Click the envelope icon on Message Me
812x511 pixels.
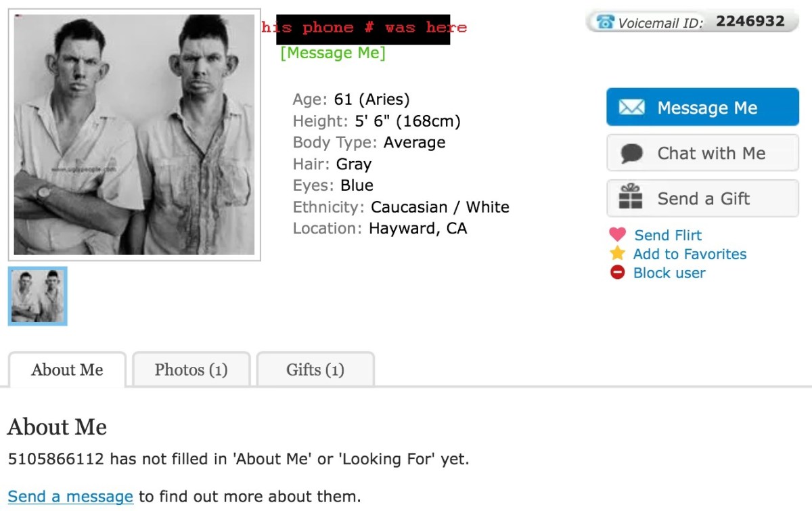coord(631,108)
